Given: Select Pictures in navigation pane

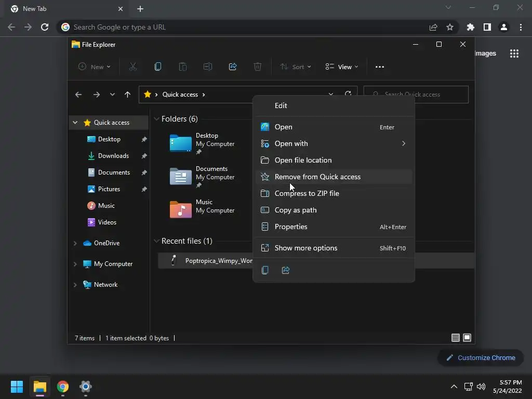Looking at the screenshot, I should [x=109, y=189].
